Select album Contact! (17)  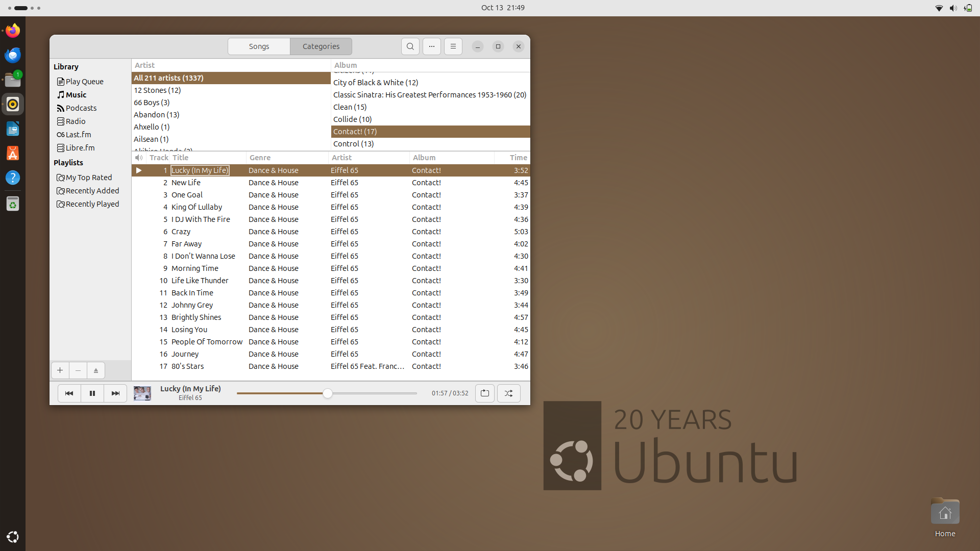pos(430,132)
